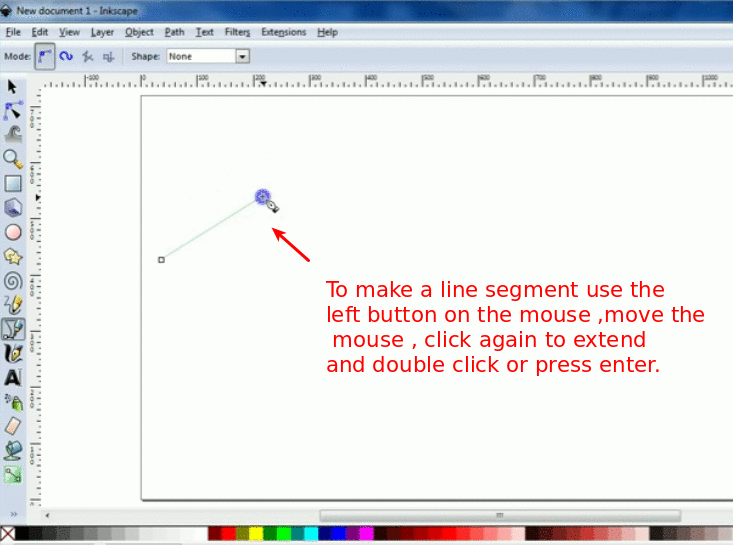Pick the lime green palette swatch
733x545 pixels.
(284, 533)
